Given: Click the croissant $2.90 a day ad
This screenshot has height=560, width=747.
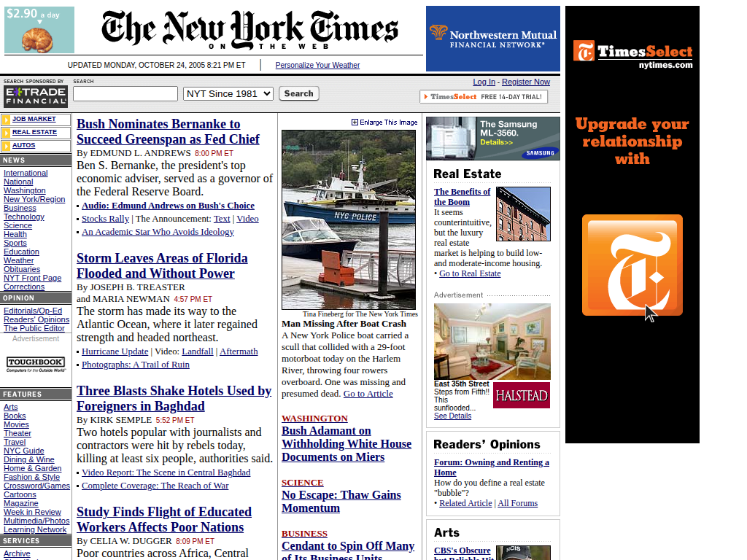Looking at the screenshot, I should point(39,30).
